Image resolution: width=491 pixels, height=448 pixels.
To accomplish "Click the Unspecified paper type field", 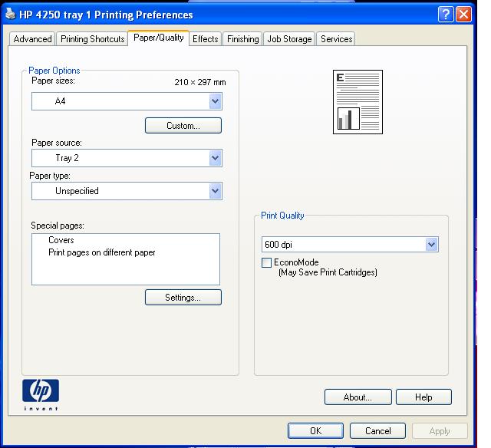I will tap(127, 191).
